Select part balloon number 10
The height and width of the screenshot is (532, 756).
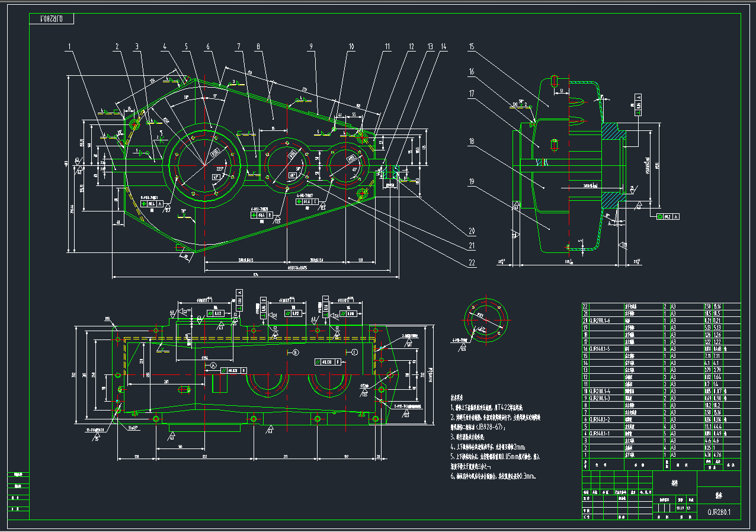351,46
